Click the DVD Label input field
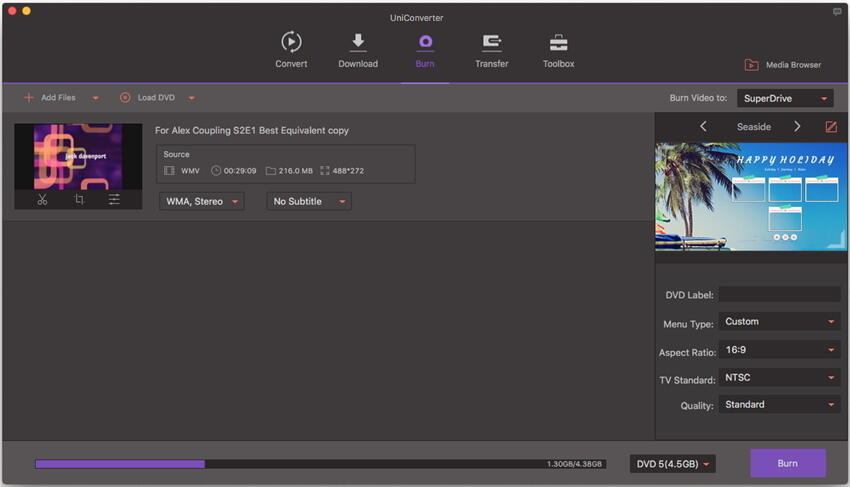The height and width of the screenshot is (487, 850). (780, 294)
